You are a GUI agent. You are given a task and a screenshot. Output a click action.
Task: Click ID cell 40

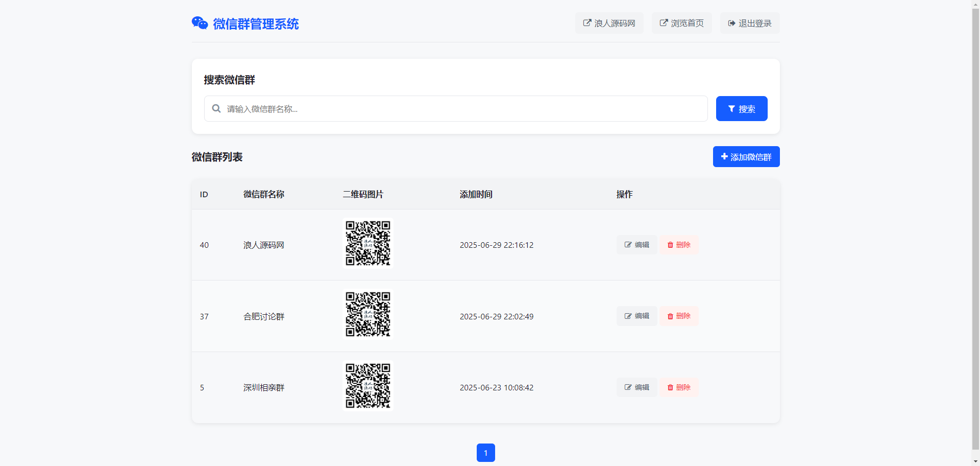[x=204, y=245]
